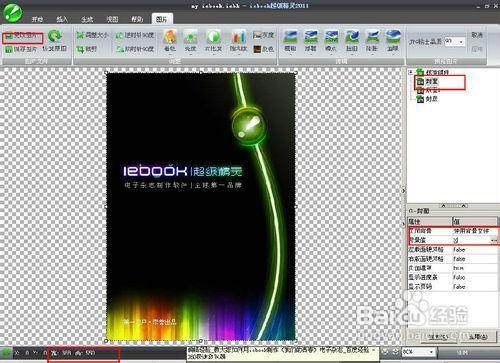Select the 使用背景文件 property value
Screen dimensions: 500x363
click(471, 231)
